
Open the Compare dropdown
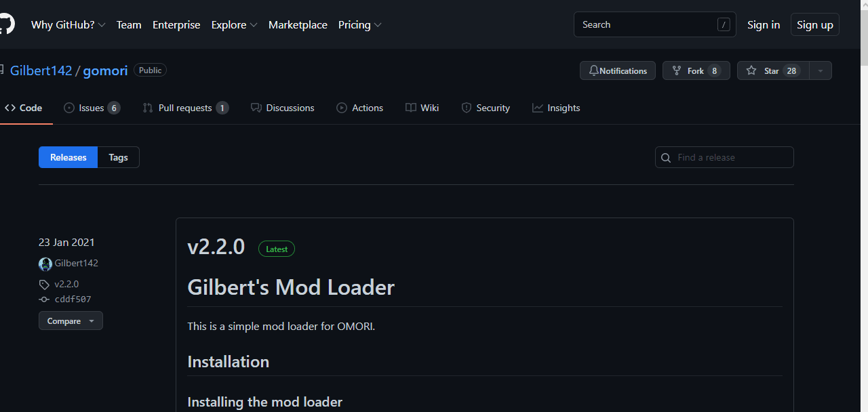[71, 321]
